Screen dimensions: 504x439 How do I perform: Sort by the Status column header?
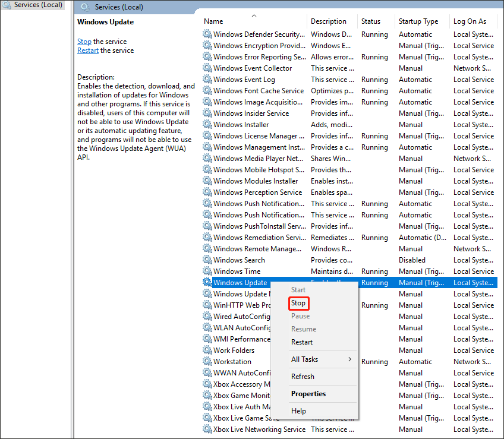tap(371, 21)
